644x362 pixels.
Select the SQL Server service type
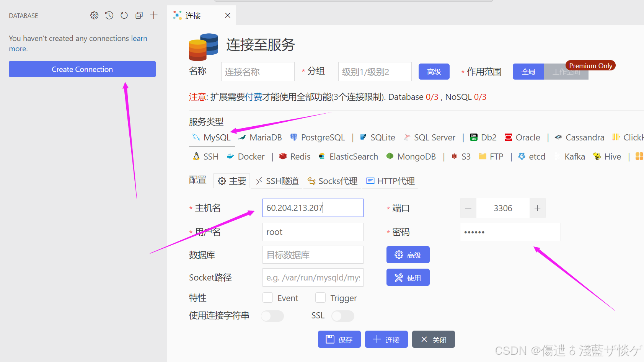click(x=430, y=137)
